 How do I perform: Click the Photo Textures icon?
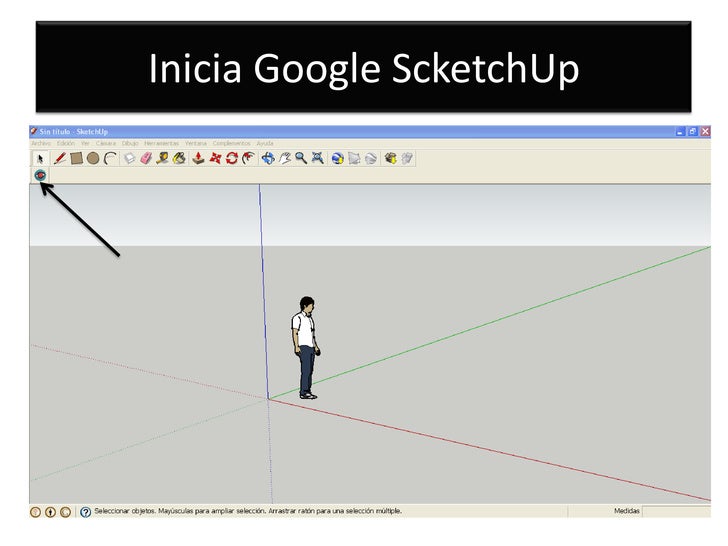[370, 159]
